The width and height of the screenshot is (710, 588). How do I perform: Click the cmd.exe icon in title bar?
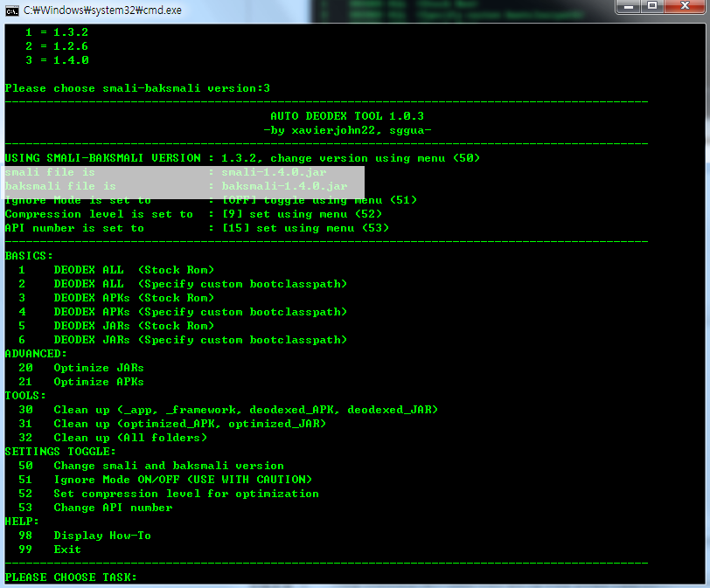[12, 9]
